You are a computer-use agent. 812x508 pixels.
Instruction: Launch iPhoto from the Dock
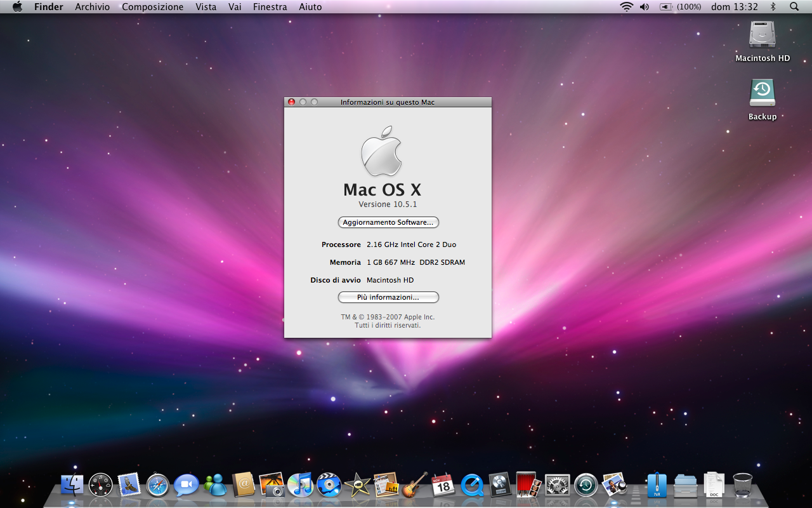coord(272,485)
